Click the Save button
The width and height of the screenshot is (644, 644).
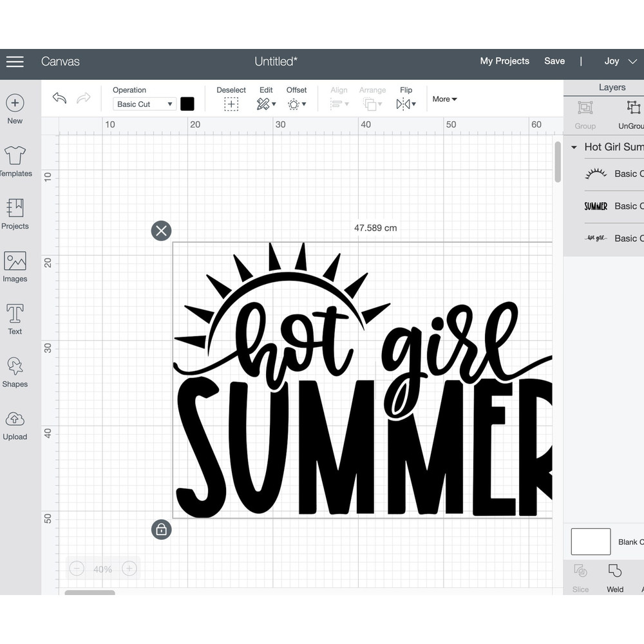554,61
